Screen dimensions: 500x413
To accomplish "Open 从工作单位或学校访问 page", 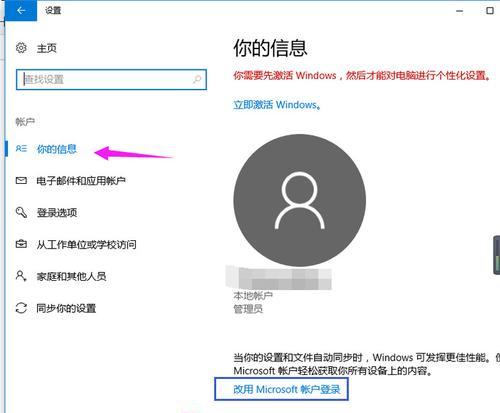I will click(86, 245).
